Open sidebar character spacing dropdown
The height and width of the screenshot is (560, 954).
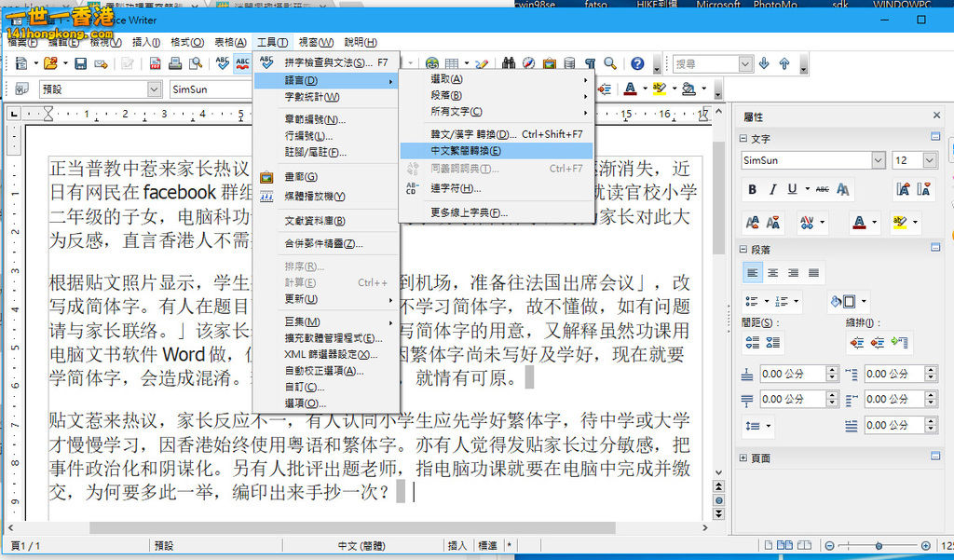(822, 222)
